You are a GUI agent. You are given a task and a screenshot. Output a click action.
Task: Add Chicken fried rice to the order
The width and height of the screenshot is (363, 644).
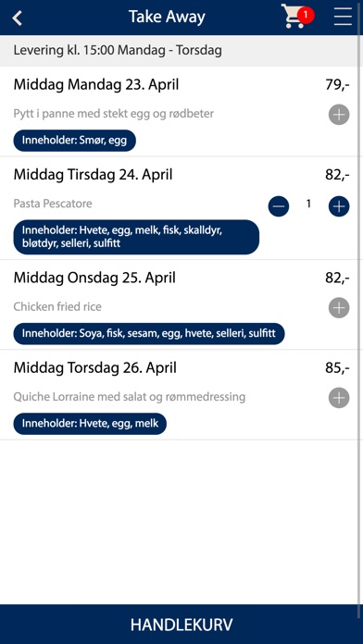coord(339,308)
